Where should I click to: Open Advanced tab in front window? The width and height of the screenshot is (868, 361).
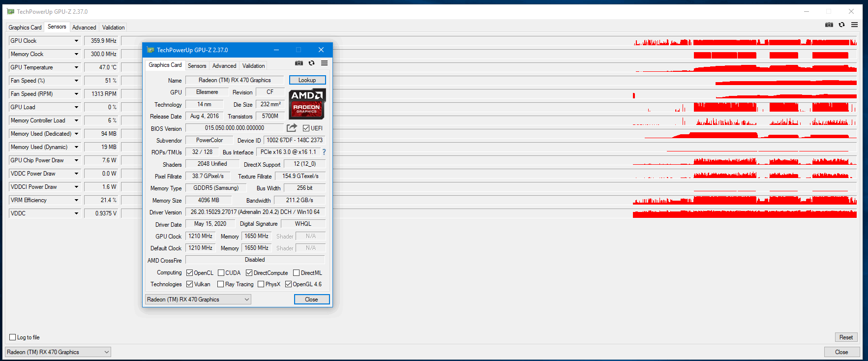(x=224, y=66)
